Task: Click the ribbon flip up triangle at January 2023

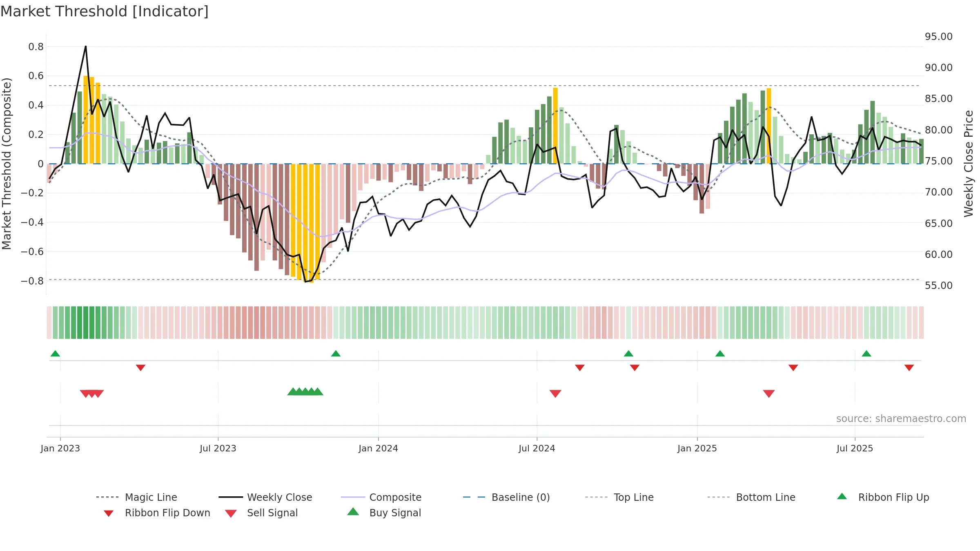Action: point(55,353)
